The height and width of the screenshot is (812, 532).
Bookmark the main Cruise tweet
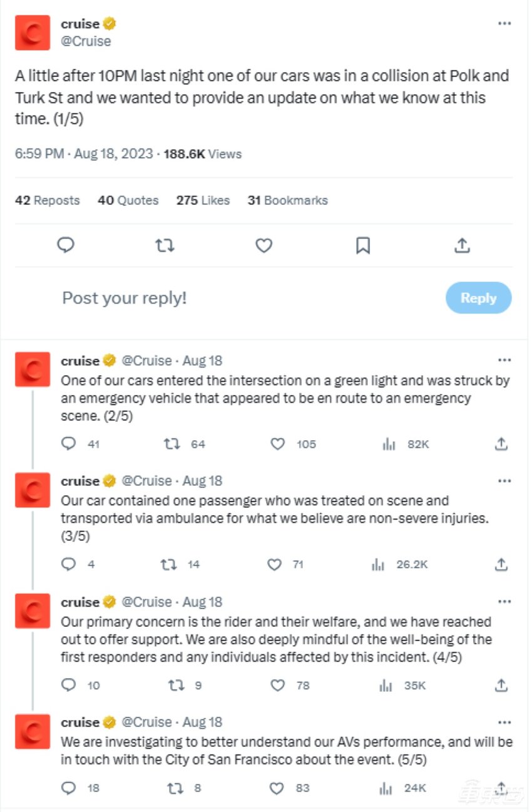click(362, 245)
